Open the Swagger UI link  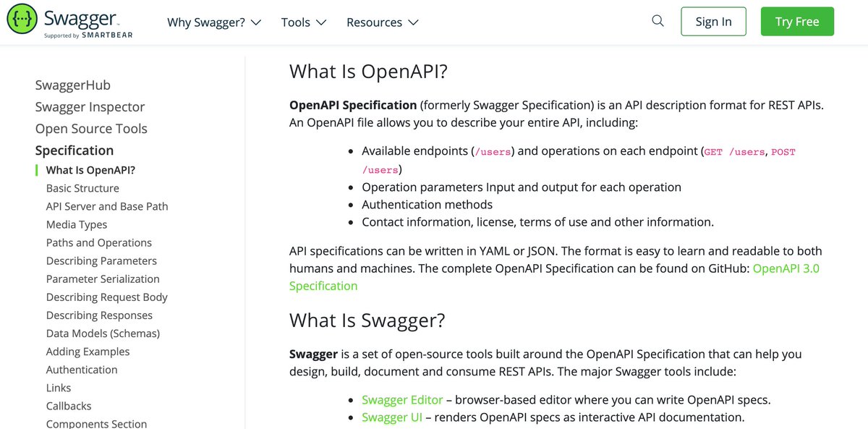392,417
